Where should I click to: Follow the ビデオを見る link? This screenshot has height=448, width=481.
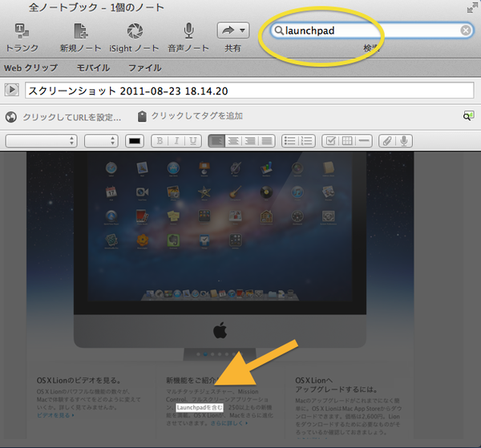pos(55,415)
